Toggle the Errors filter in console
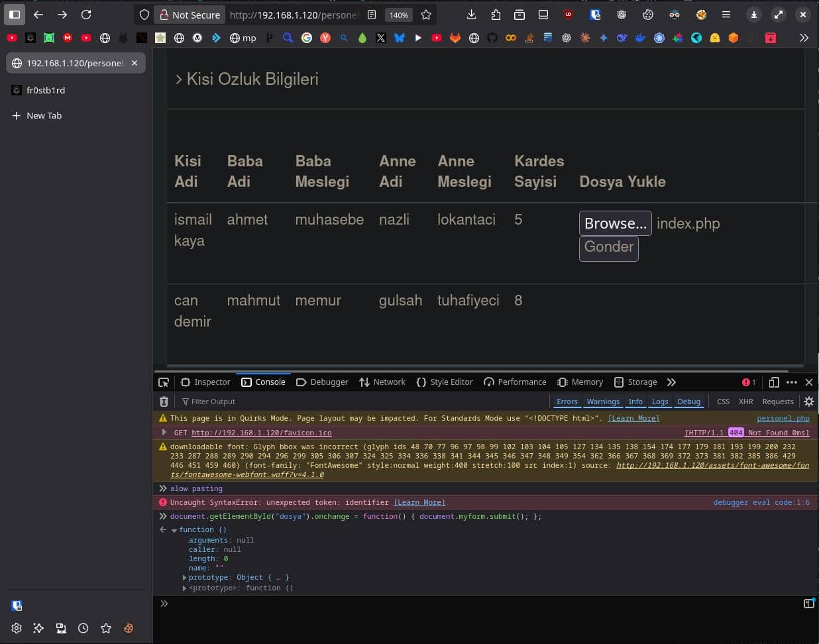Screen dimensions: 819x644 click(x=567, y=402)
